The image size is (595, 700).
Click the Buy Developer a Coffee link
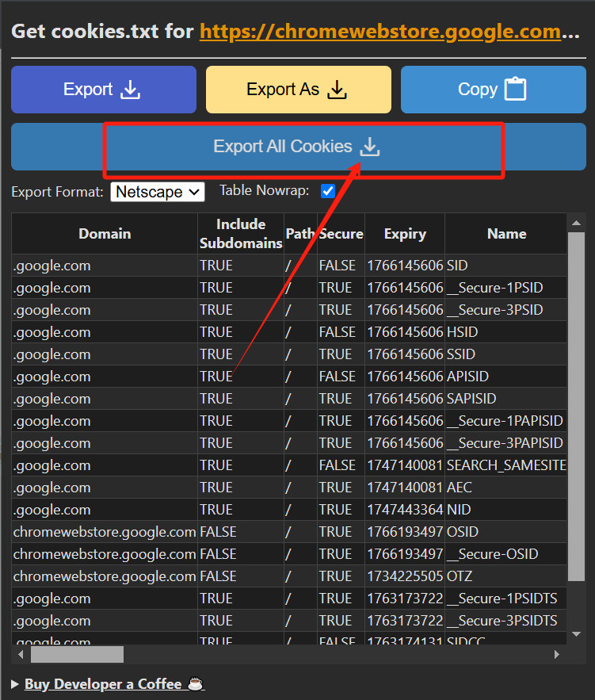[114, 684]
